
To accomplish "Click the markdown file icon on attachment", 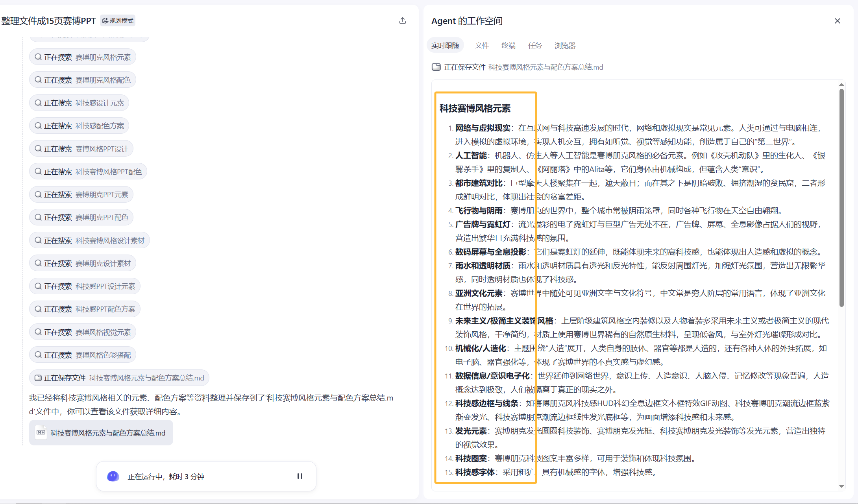I will click(x=41, y=432).
